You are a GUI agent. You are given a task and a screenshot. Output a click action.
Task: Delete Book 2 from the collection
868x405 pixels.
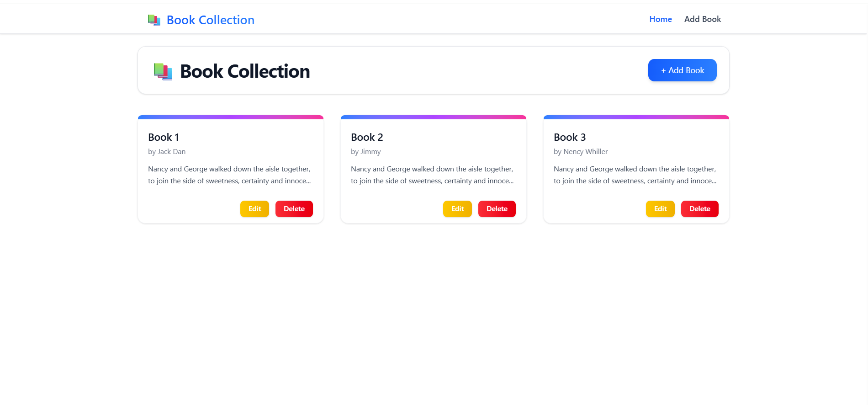(x=497, y=208)
